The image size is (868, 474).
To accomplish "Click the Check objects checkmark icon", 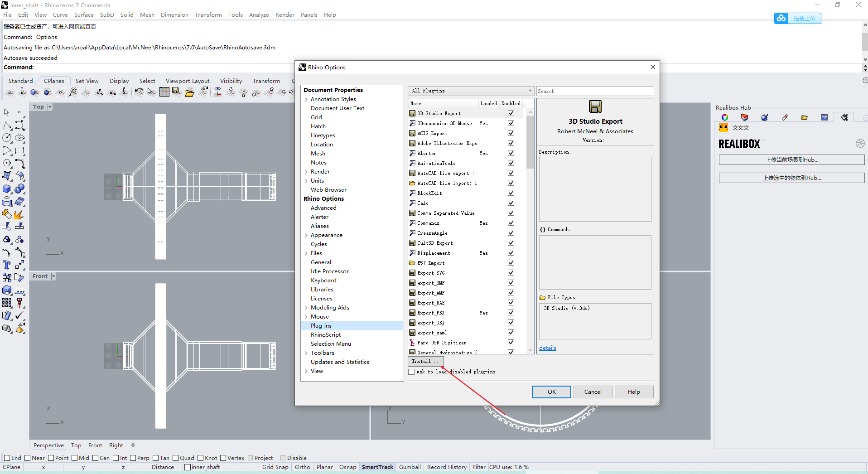I will tap(19, 315).
